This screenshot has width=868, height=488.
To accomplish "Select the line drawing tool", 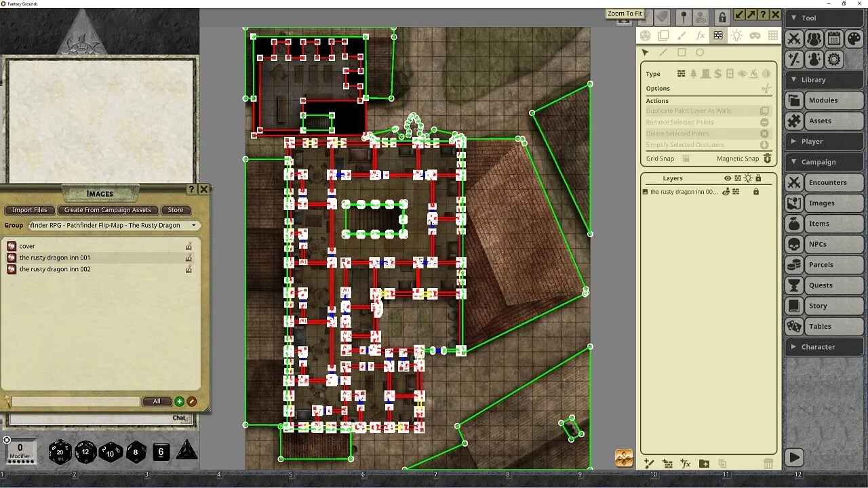I will (663, 52).
